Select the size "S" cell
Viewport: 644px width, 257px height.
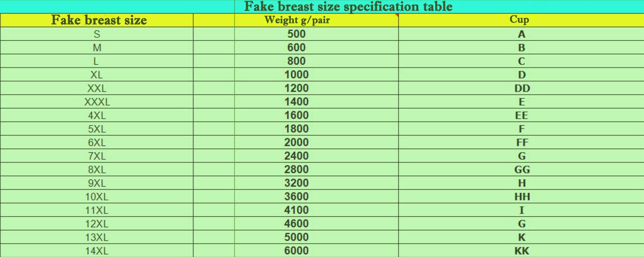(x=97, y=34)
